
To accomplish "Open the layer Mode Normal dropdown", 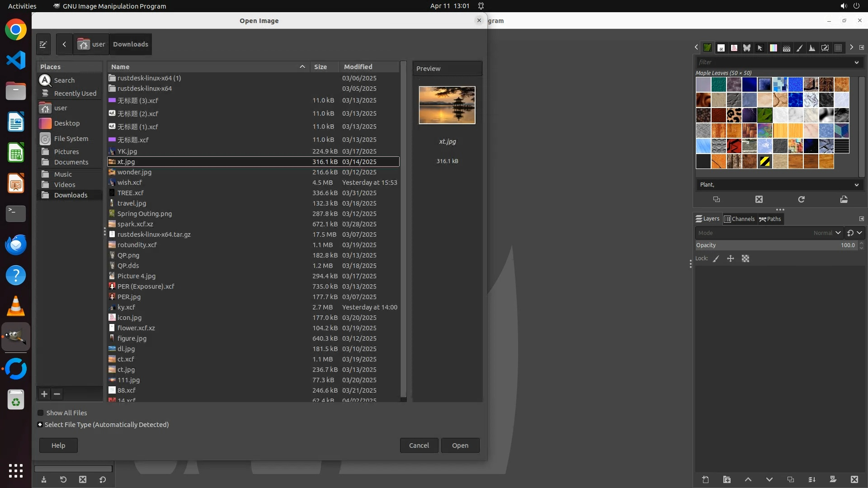I will 826,233.
